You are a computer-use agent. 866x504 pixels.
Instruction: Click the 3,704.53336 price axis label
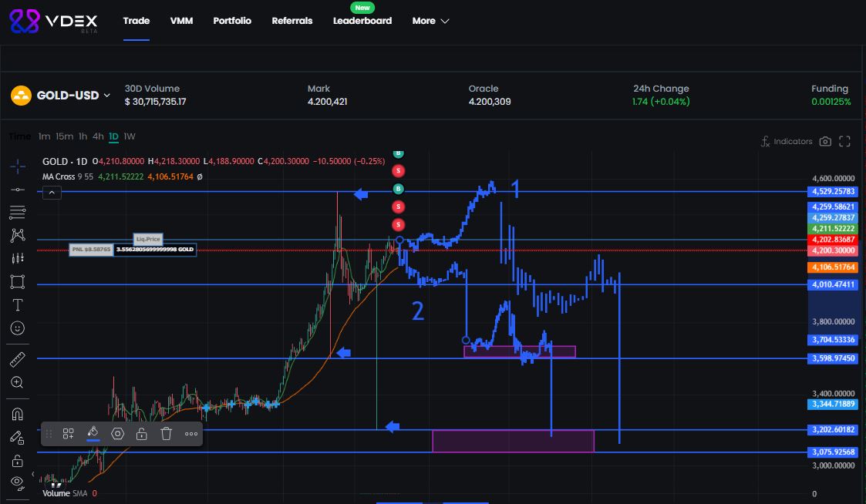[833, 340]
